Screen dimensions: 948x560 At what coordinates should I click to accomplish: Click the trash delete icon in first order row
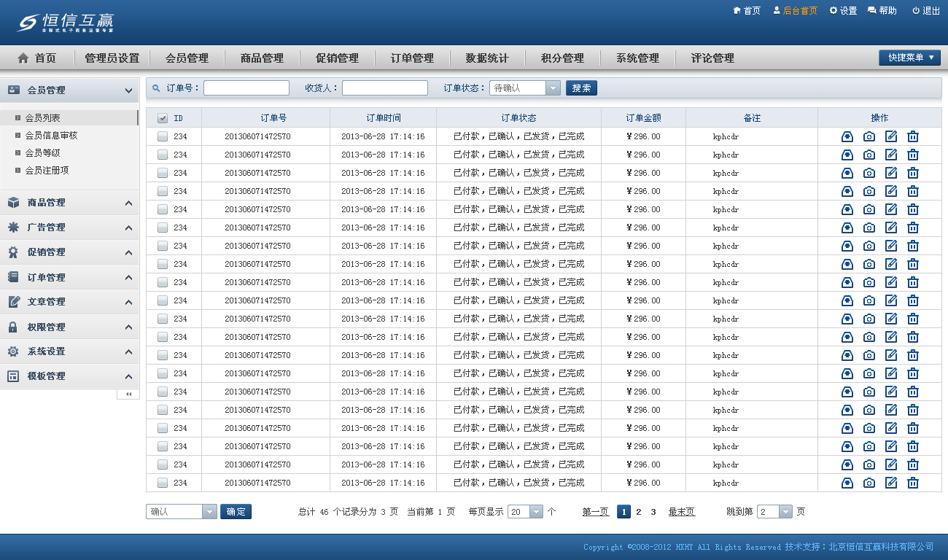coord(913,136)
